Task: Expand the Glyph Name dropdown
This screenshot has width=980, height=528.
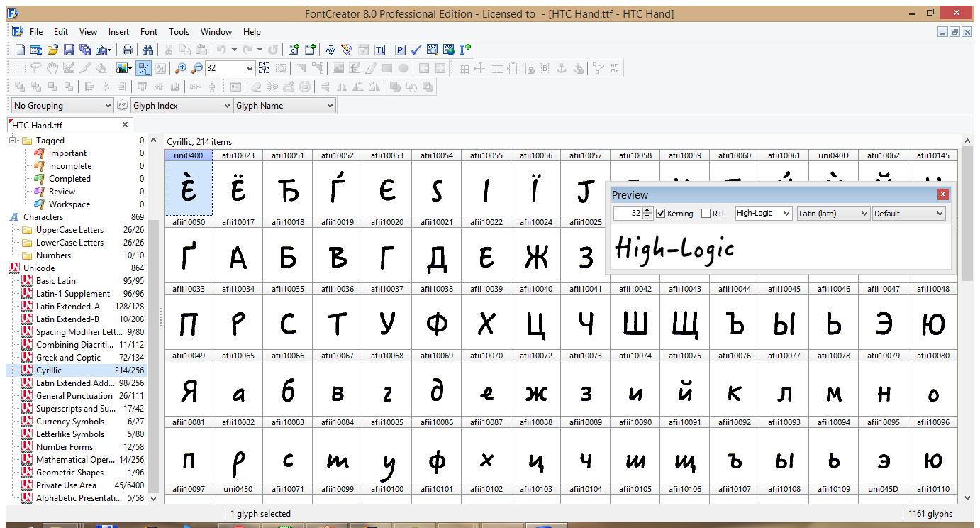Action: [x=284, y=106]
